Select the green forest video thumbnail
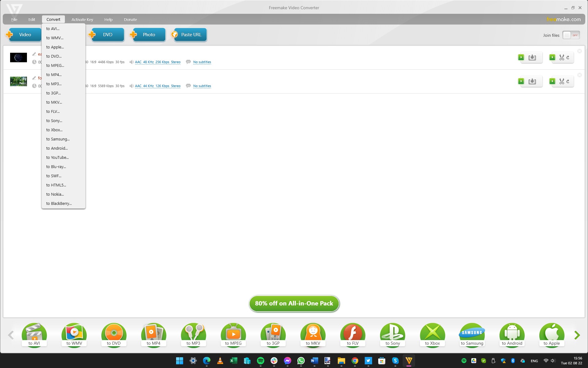Image resolution: width=588 pixels, height=368 pixels. click(18, 81)
